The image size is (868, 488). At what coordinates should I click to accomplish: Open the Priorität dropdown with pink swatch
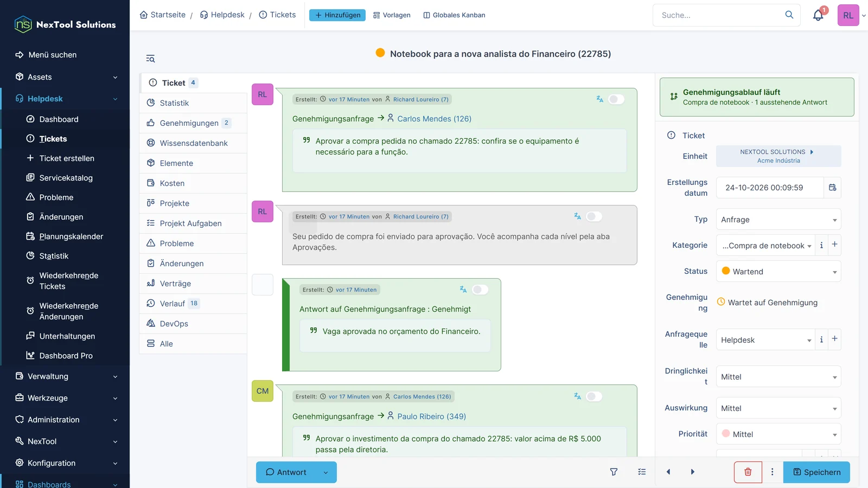[778, 434]
